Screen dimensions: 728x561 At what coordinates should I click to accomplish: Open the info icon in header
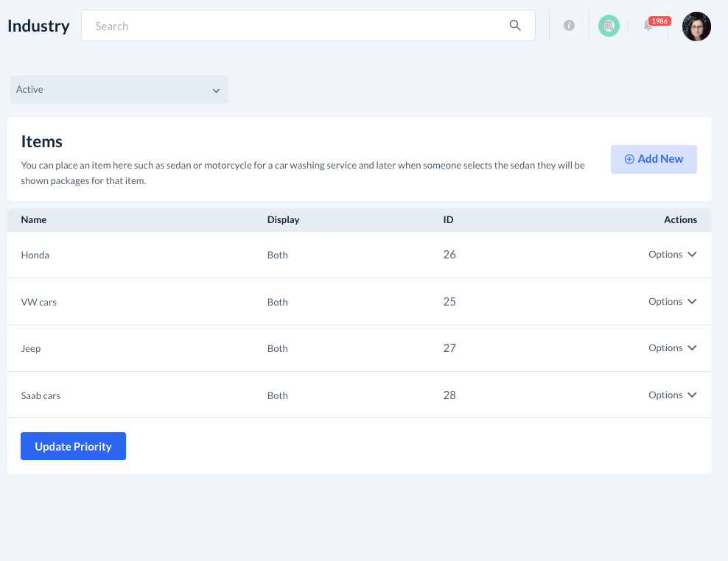569,26
